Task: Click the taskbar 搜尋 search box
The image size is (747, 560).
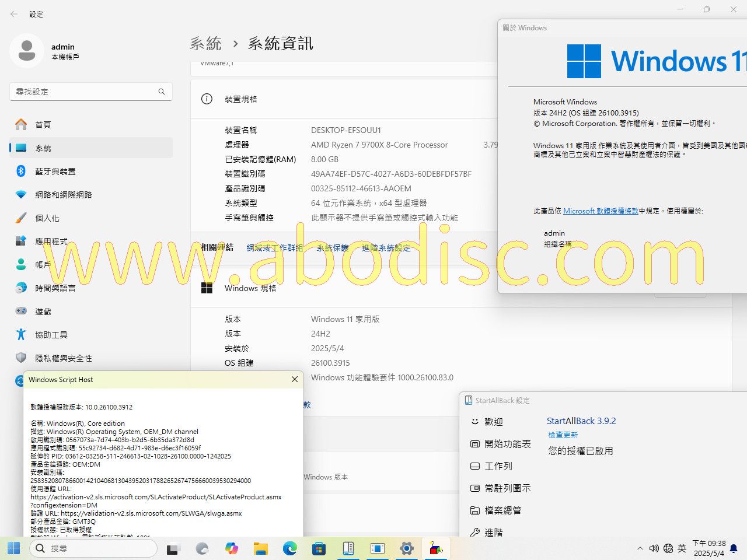Action: pyautogui.click(x=93, y=548)
